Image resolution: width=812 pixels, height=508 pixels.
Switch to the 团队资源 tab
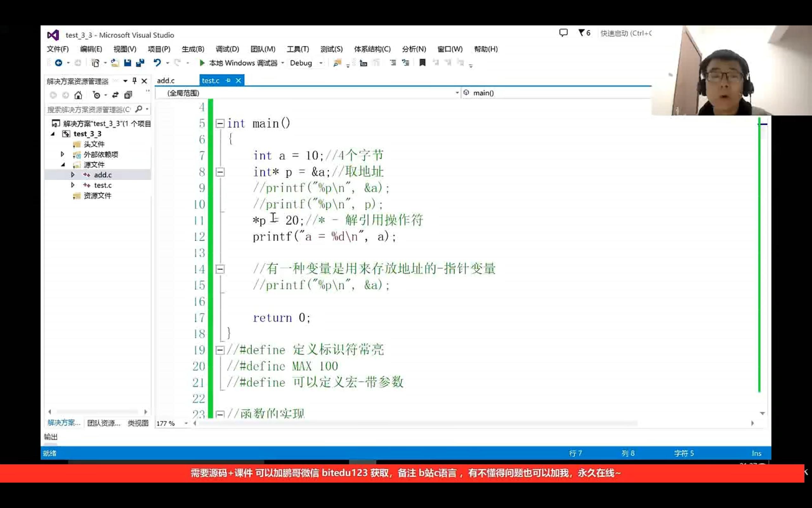coord(104,423)
